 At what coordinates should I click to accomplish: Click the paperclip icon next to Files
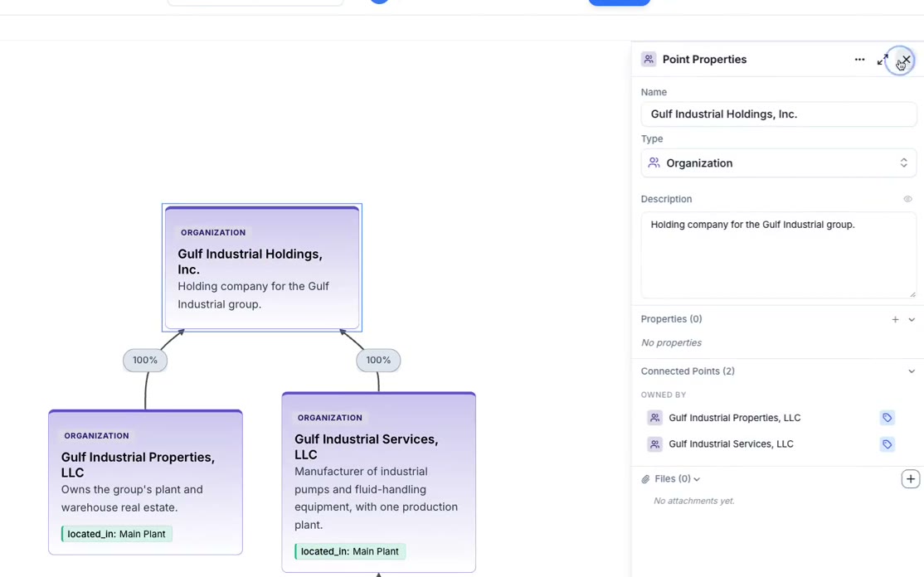[646, 479]
